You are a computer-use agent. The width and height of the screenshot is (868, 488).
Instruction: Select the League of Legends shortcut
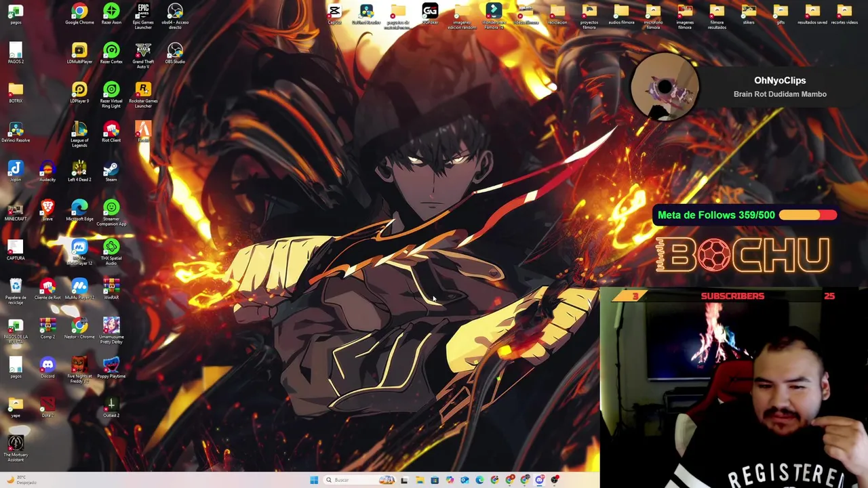[79, 134]
